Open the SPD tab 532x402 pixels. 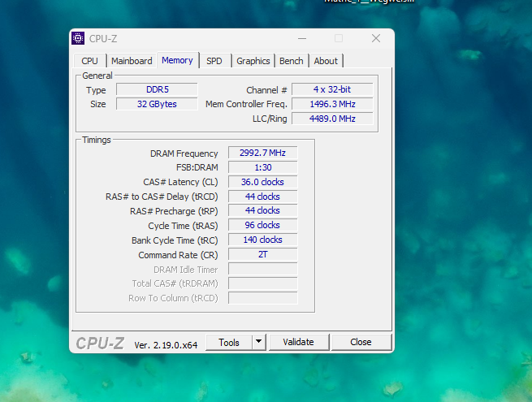(x=214, y=61)
